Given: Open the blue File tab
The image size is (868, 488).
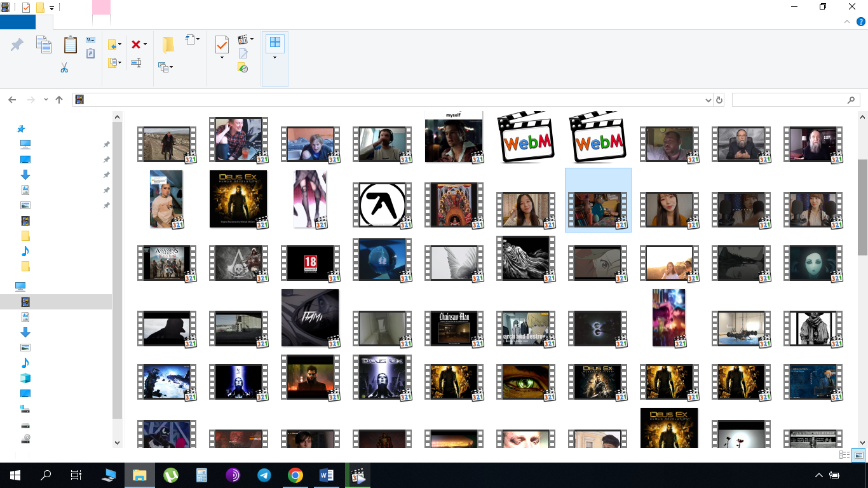Looking at the screenshot, I should pyautogui.click(x=18, y=22).
